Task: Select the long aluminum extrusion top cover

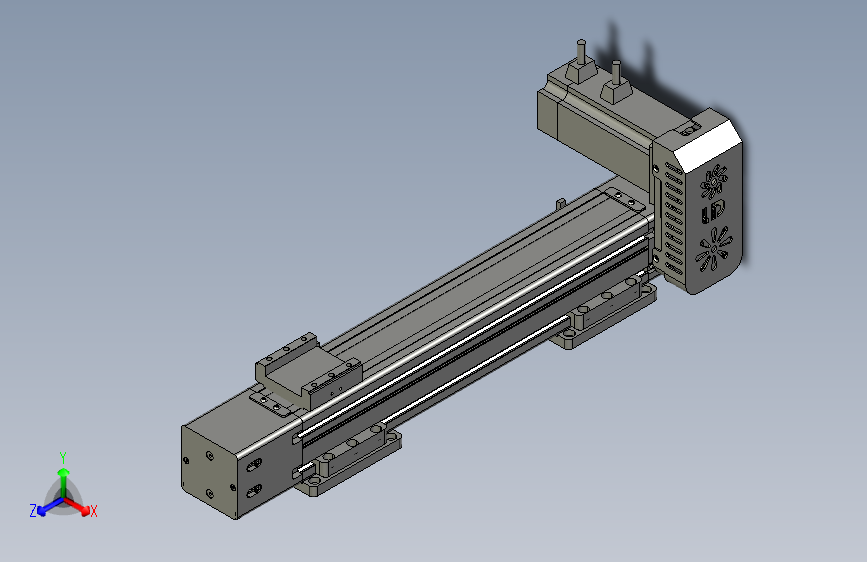Action: click(x=481, y=279)
